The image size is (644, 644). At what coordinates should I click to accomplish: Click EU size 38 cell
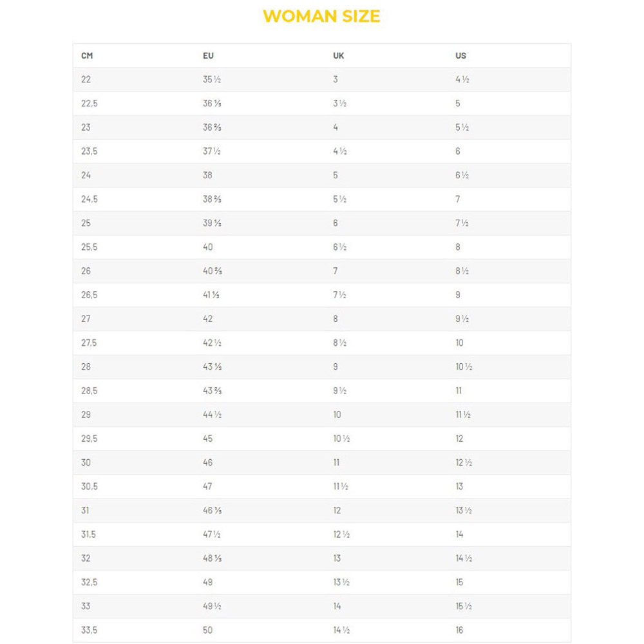pyautogui.click(x=207, y=175)
